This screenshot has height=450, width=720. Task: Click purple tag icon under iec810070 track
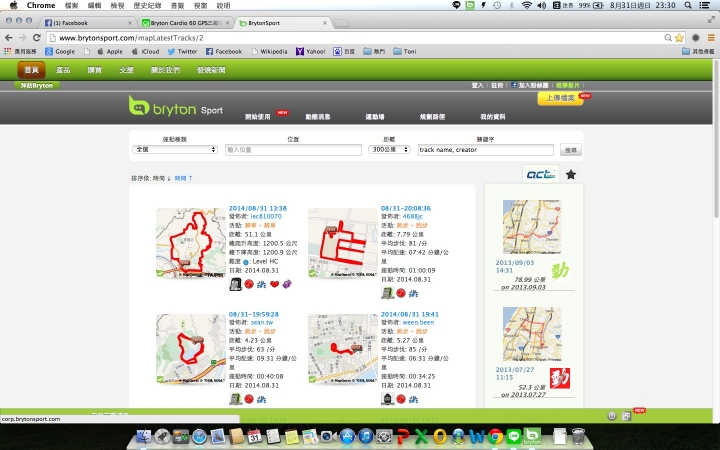coord(287,284)
